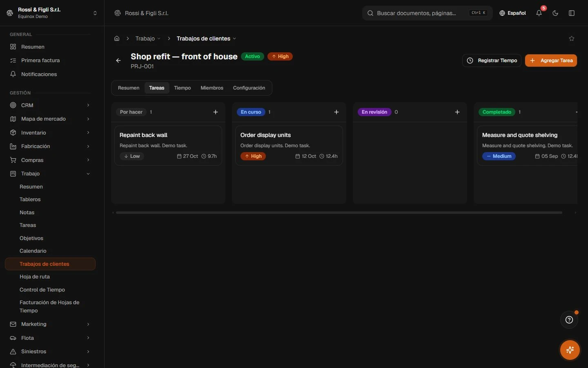Open Resumen in the General section
The image size is (588, 368).
point(33,47)
